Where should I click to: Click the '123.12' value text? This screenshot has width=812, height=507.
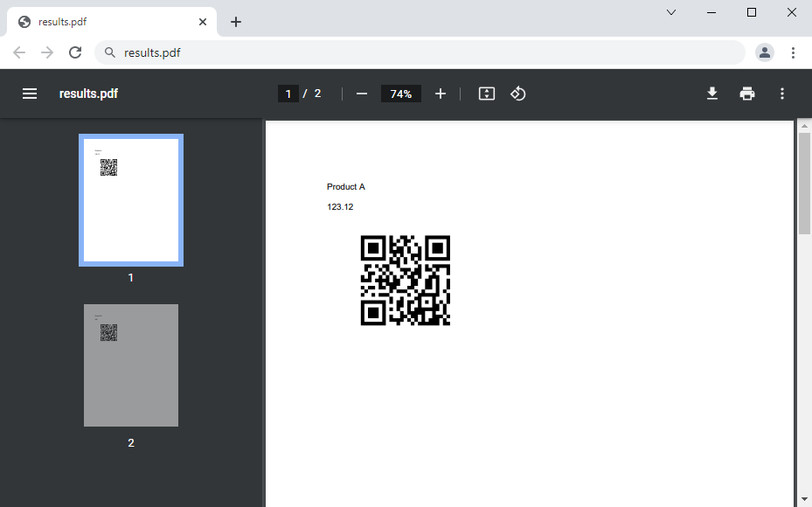tap(340, 207)
